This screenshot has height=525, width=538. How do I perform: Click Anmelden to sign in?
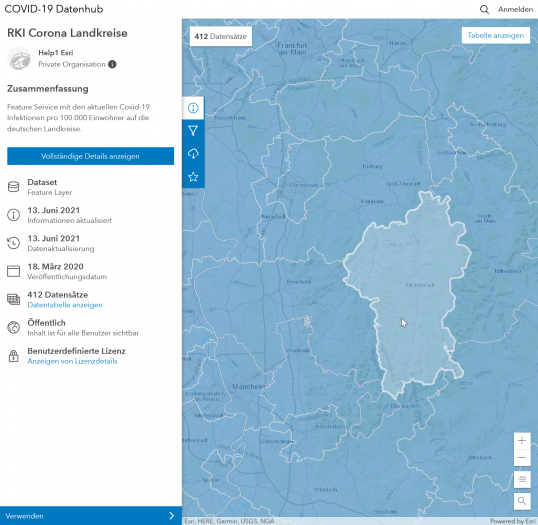point(515,10)
